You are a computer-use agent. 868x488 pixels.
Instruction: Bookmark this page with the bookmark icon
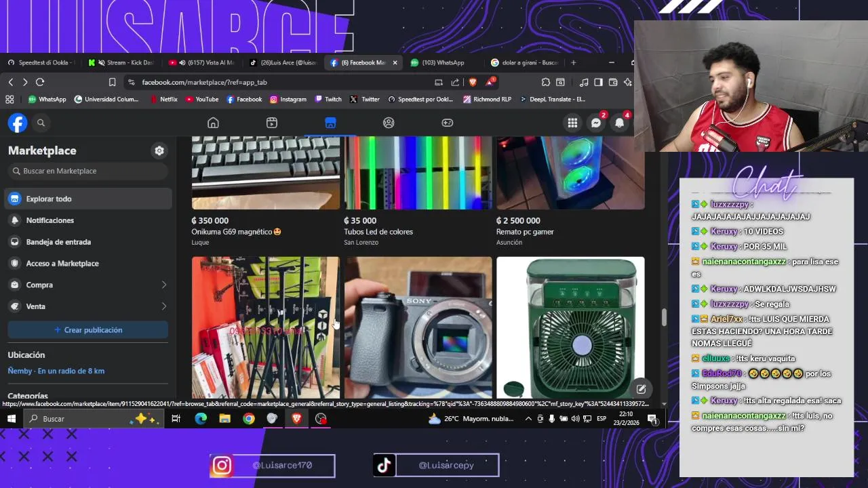click(112, 82)
